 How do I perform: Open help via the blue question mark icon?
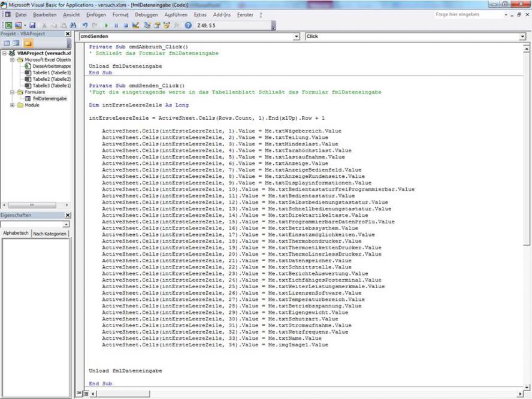188,26
